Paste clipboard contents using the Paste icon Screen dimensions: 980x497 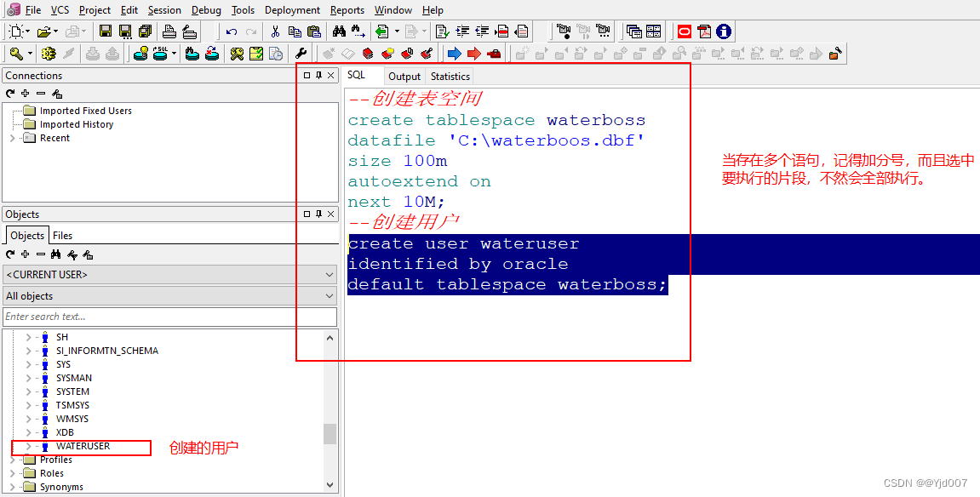313,31
